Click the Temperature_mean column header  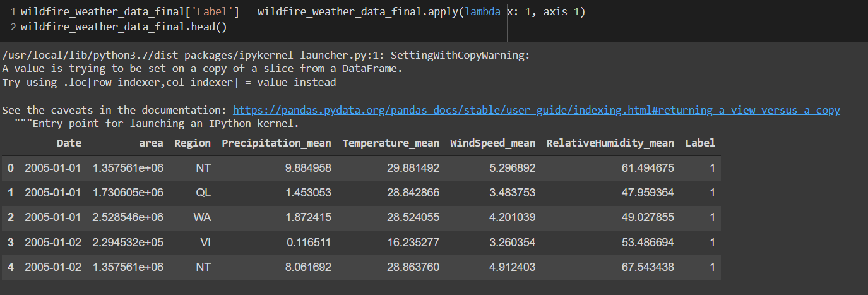(391, 143)
